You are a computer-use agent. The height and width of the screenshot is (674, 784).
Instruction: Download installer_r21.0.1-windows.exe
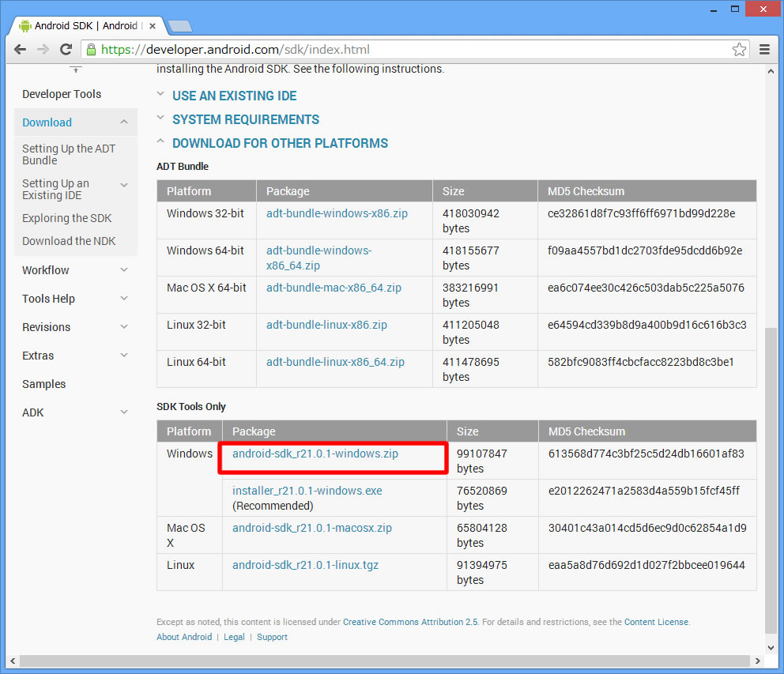click(307, 491)
